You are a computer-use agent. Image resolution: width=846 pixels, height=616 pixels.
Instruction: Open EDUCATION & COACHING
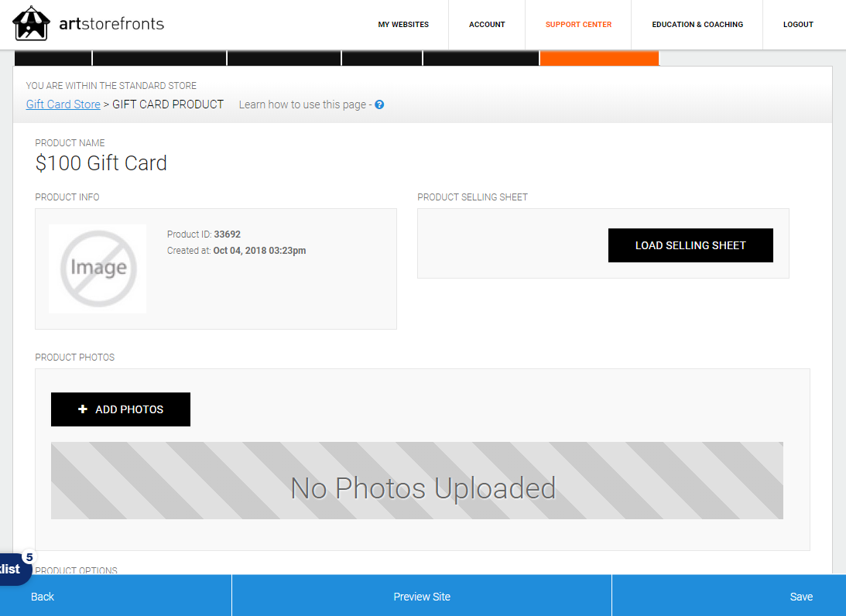697,24
